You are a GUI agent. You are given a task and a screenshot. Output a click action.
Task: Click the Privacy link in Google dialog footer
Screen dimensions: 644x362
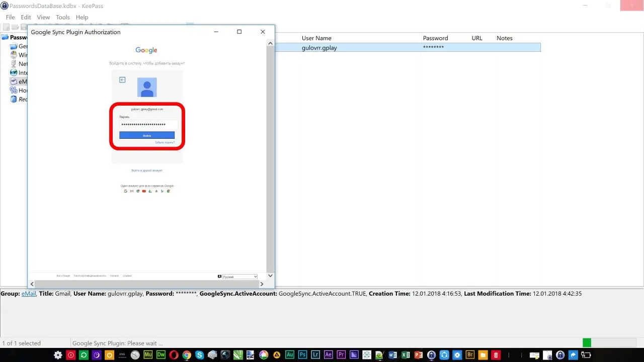point(90,276)
